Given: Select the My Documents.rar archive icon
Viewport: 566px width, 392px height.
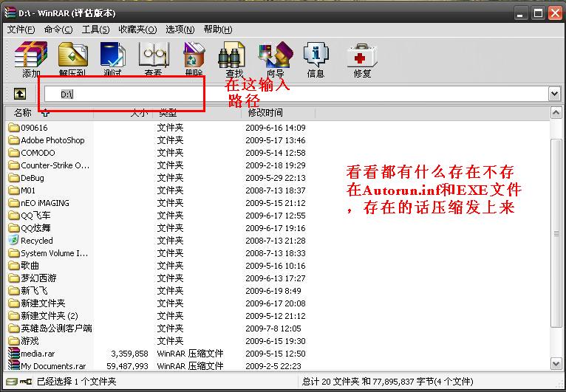Looking at the screenshot, I should (14, 365).
